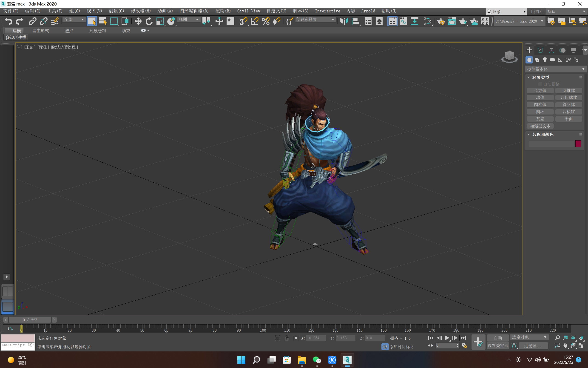Open the selection filter 全部 dropdown
This screenshot has width=588, height=368.
pyautogui.click(x=74, y=20)
